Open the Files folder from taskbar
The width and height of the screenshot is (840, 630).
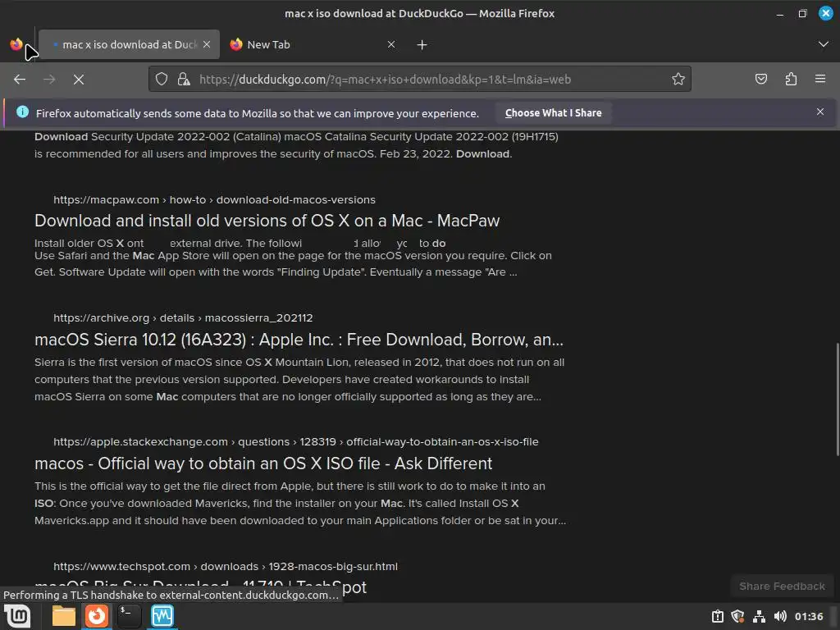coord(64,616)
